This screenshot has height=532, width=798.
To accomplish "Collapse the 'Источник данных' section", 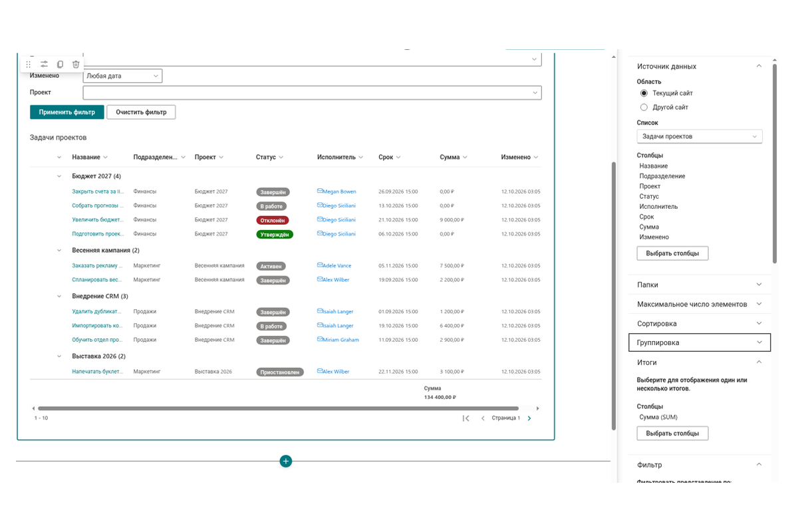I will pos(700,66).
